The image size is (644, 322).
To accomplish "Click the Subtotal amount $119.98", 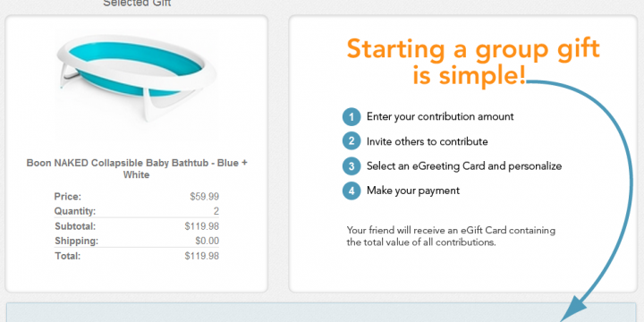I will point(201,226).
